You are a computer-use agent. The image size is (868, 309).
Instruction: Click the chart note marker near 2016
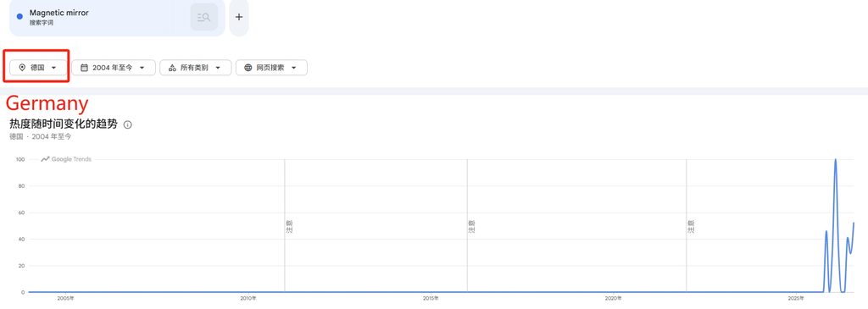(471, 227)
